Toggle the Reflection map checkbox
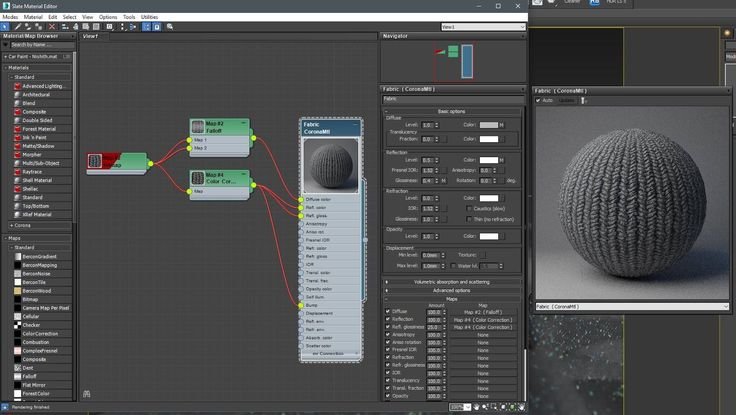Screen dimensions: 736x415 tap(388, 319)
